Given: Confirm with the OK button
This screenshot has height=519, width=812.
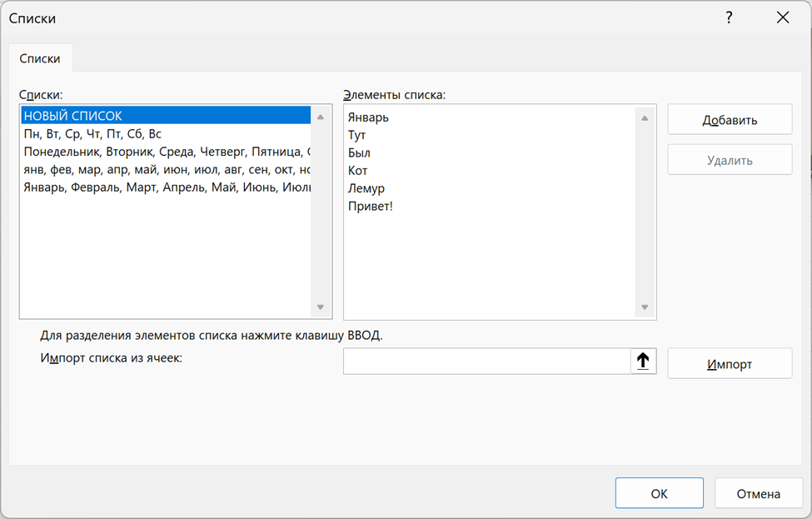Looking at the screenshot, I should point(659,493).
